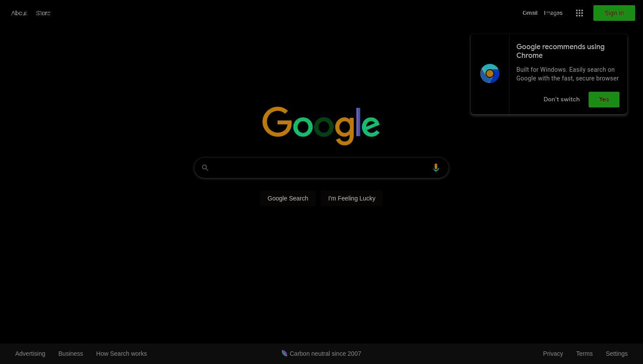
Task: Click the Google logo
Action: (x=321, y=126)
